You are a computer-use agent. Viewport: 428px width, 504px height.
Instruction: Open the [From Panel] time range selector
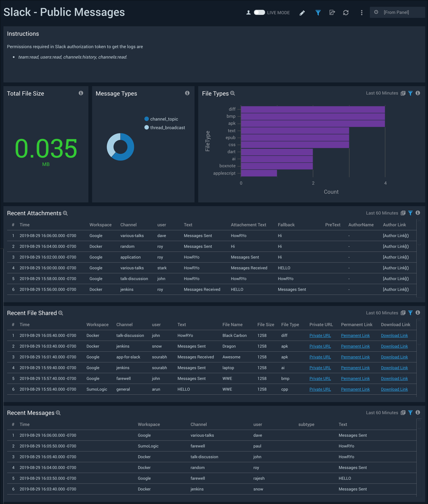tap(397, 12)
